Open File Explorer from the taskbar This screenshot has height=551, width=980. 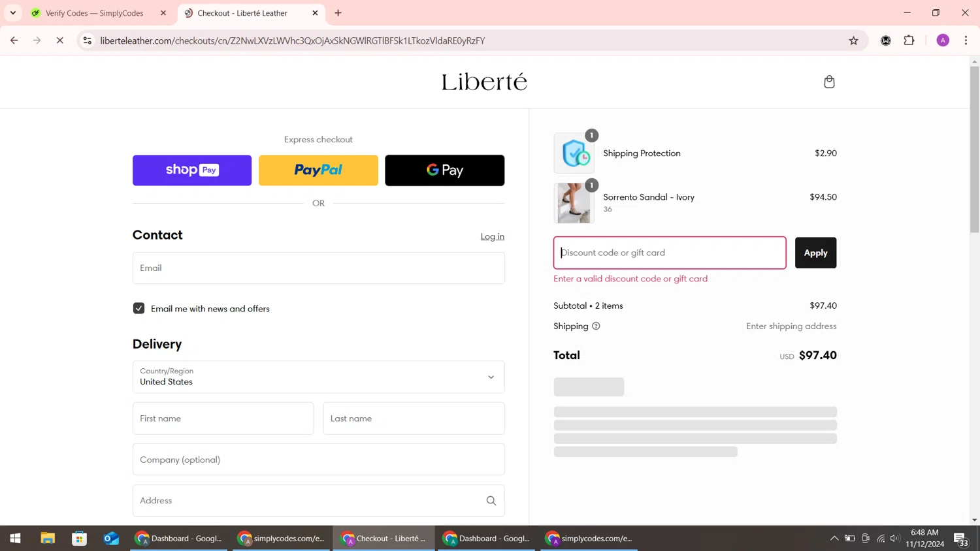pyautogui.click(x=48, y=539)
